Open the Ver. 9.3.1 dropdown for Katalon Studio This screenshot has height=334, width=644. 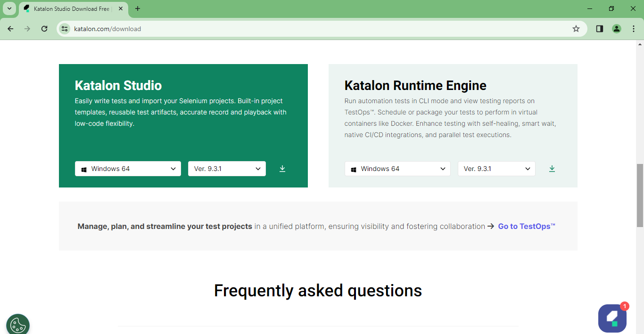tap(227, 168)
